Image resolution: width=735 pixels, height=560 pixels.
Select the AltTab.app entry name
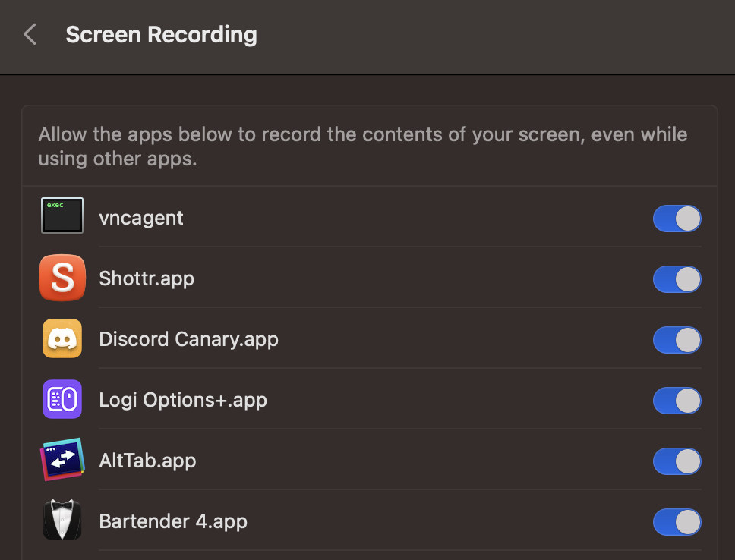click(x=147, y=461)
